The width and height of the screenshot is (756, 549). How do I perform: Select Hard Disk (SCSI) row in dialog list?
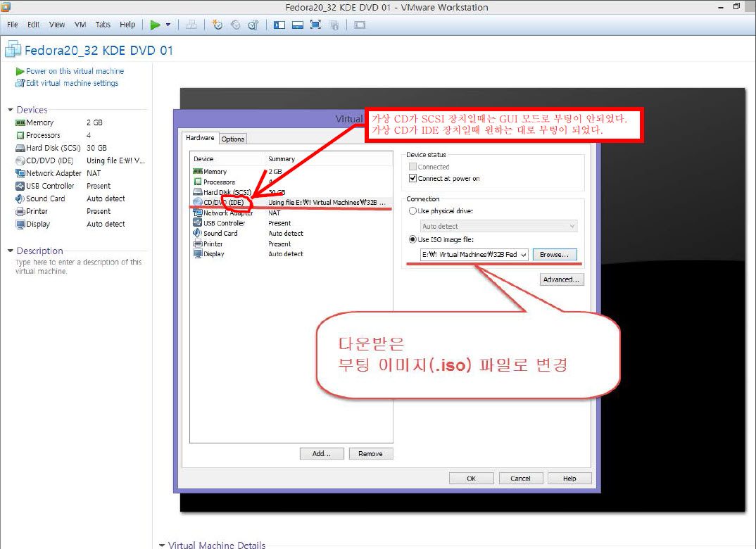pyautogui.click(x=291, y=192)
